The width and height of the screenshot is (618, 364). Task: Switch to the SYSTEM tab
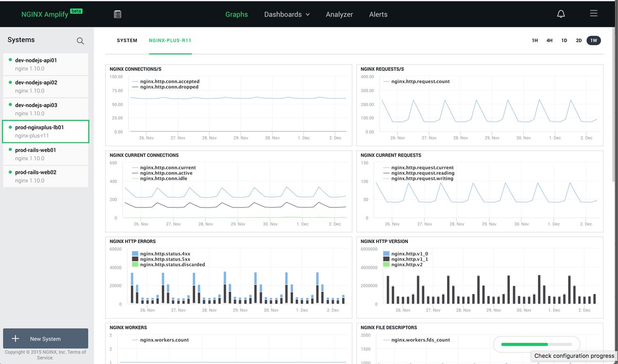click(127, 41)
